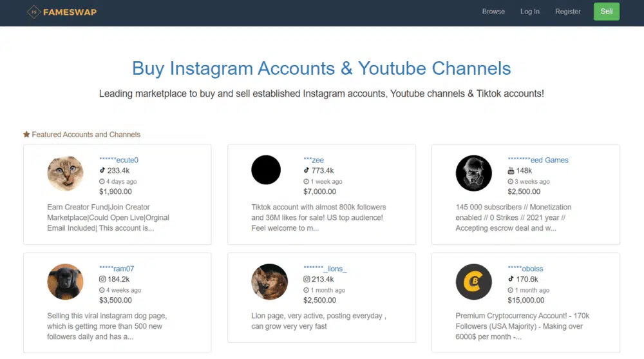Viewport: 644px width, 359px height.
Task: Click the TikTok icon beside 233.4k
Action: [102, 171]
